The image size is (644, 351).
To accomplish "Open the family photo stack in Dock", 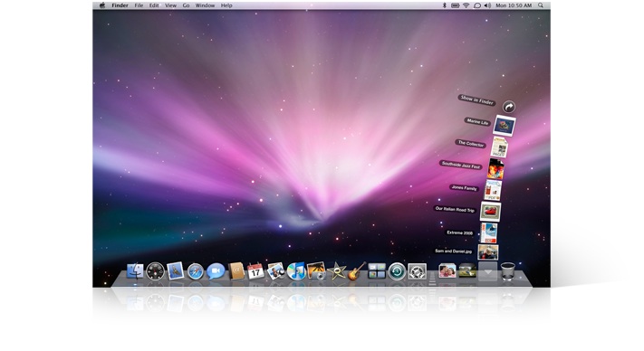I will click(447, 271).
